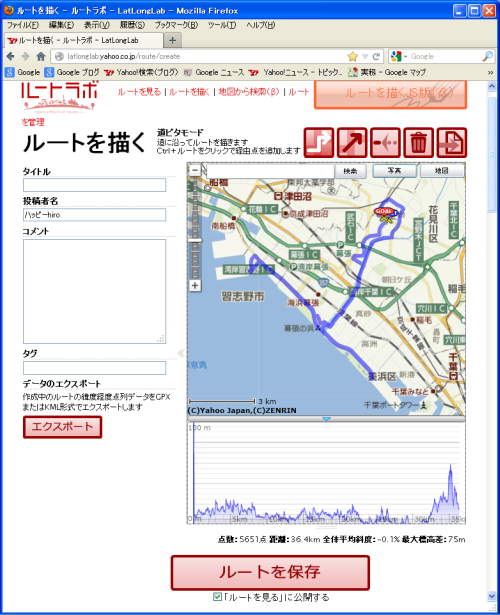Click the split route point icon
The height and width of the screenshot is (615, 500).
pyautogui.click(x=385, y=142)
